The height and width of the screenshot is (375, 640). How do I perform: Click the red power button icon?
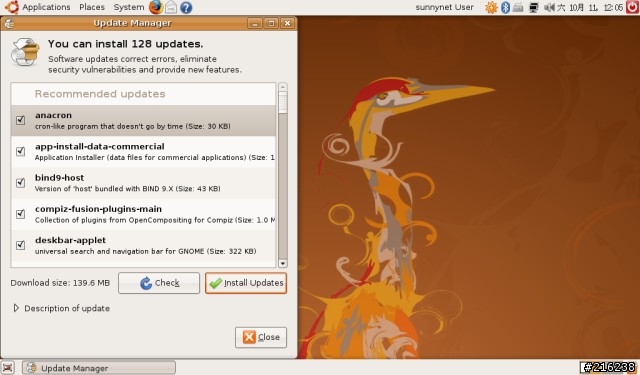coord(632,7)
